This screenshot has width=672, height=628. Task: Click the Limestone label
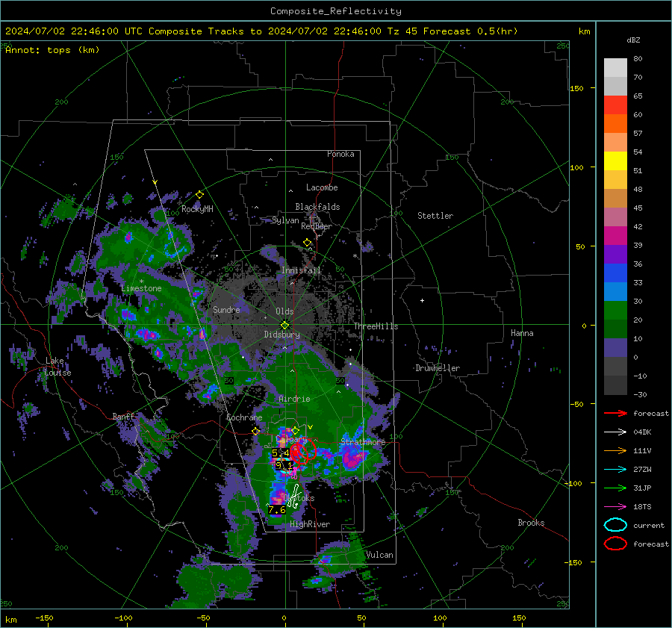coord(141,288)
